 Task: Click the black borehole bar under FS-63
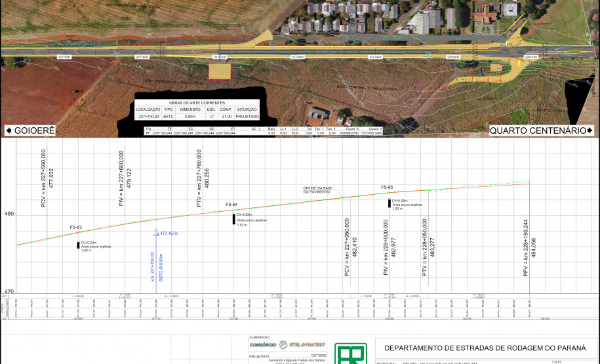(79, 245)
